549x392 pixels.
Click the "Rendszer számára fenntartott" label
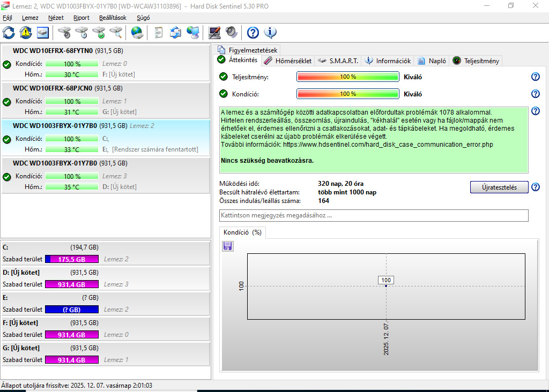155,149
